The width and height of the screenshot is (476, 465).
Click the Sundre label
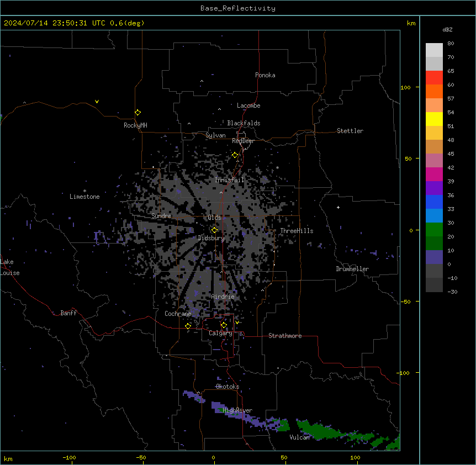(161, 216)
